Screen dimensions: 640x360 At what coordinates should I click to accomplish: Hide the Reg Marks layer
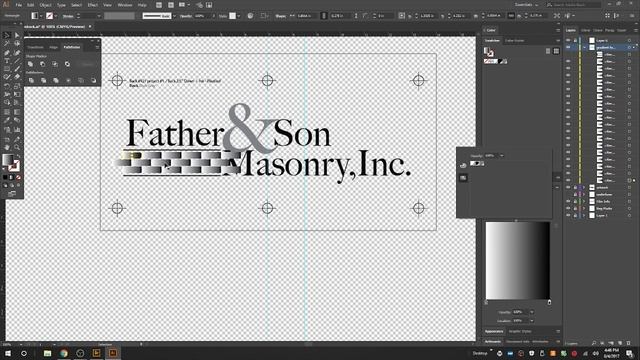(x=568, y=208)
